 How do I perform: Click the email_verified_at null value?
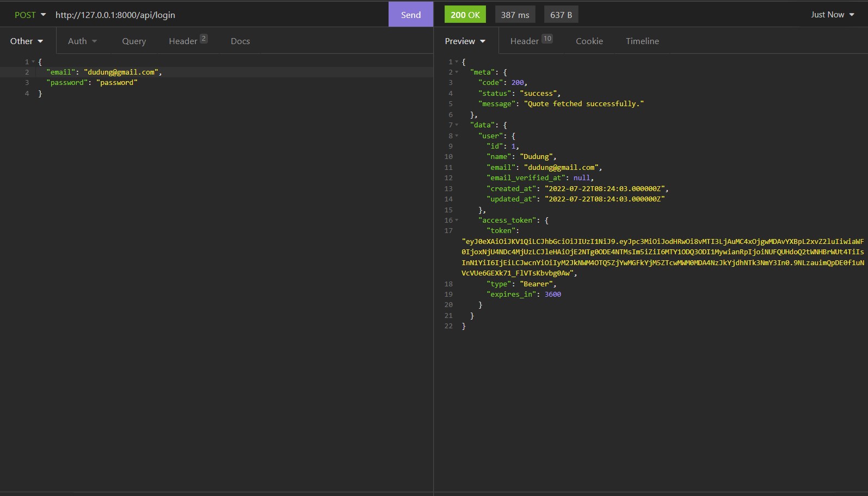(x=582, y=178)
